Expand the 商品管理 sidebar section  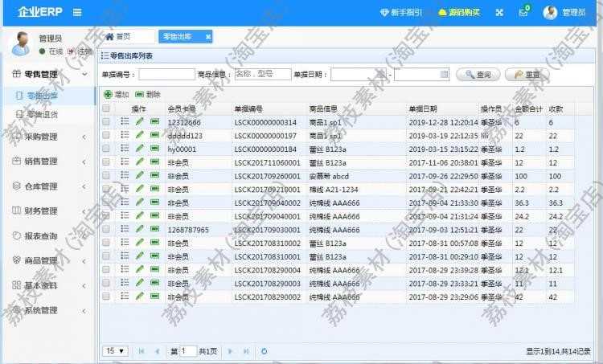(x=49, y=260)
